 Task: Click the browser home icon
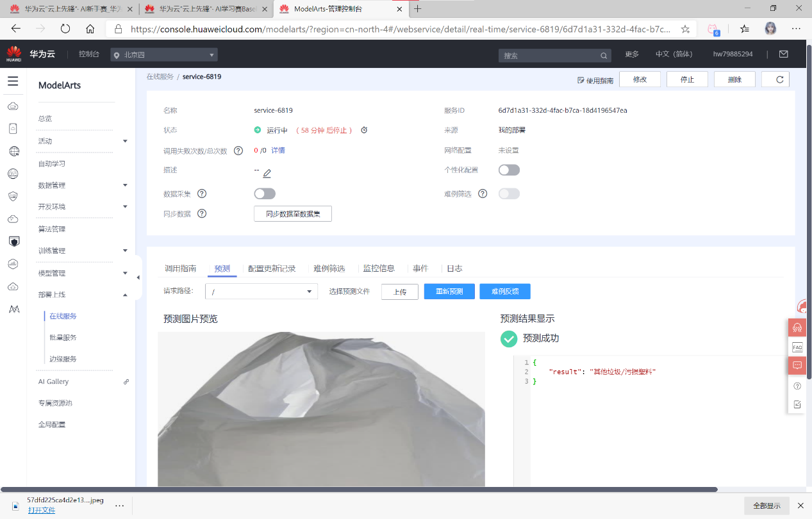[x=90, y=29]
